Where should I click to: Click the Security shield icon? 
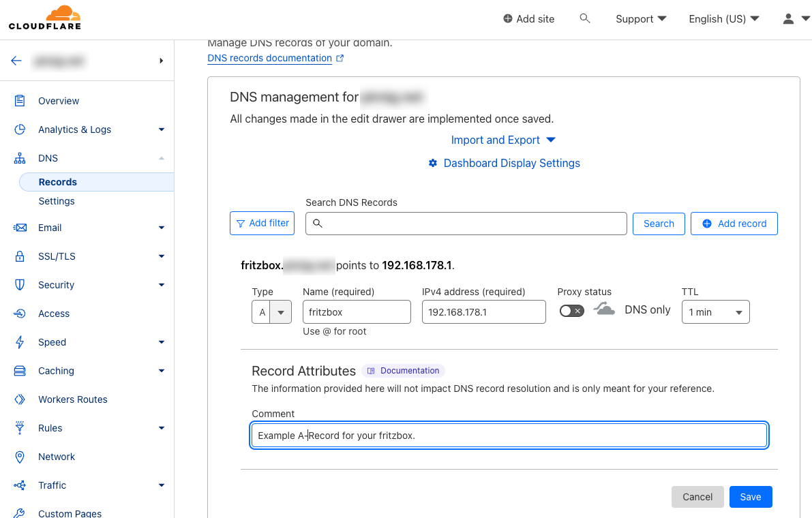click(20, 285)
